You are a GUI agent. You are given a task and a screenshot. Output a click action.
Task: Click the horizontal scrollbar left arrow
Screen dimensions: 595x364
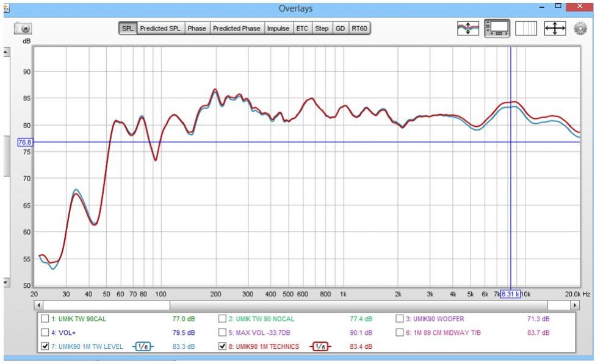38,305
